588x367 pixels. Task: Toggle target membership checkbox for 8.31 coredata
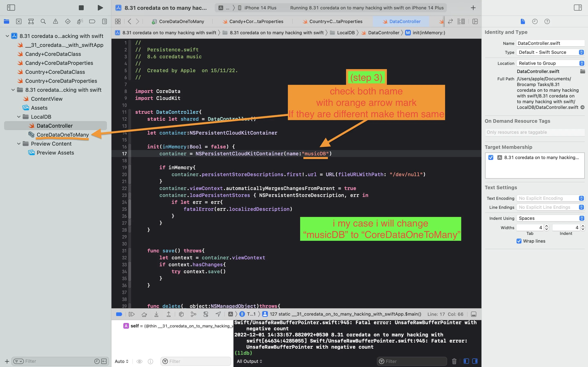point(491,157)
